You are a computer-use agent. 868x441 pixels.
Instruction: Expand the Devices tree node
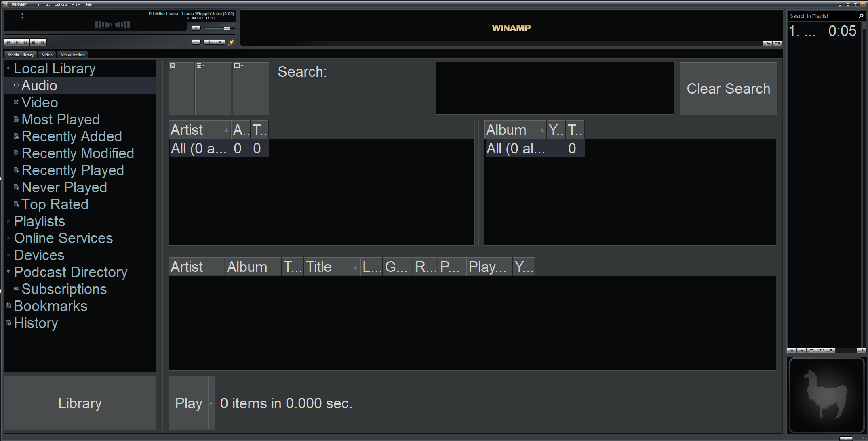(8, 255)
